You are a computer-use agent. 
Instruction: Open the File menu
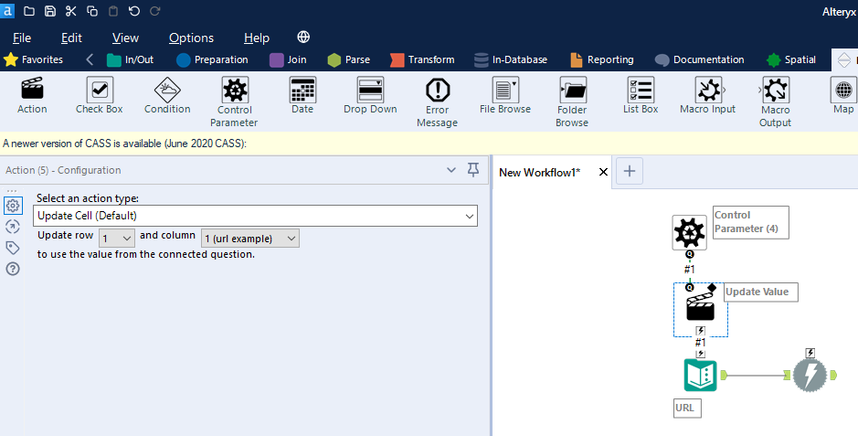coord(22,38)
